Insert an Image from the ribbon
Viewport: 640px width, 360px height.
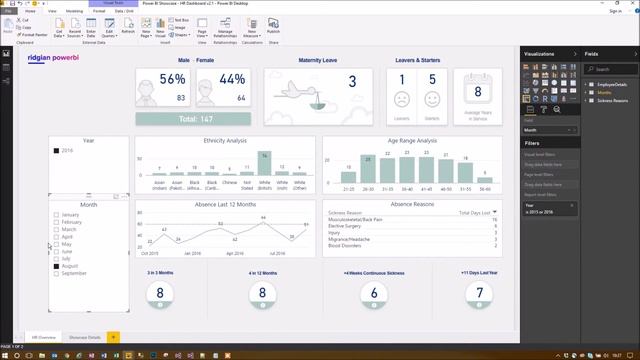pos(177,27)
